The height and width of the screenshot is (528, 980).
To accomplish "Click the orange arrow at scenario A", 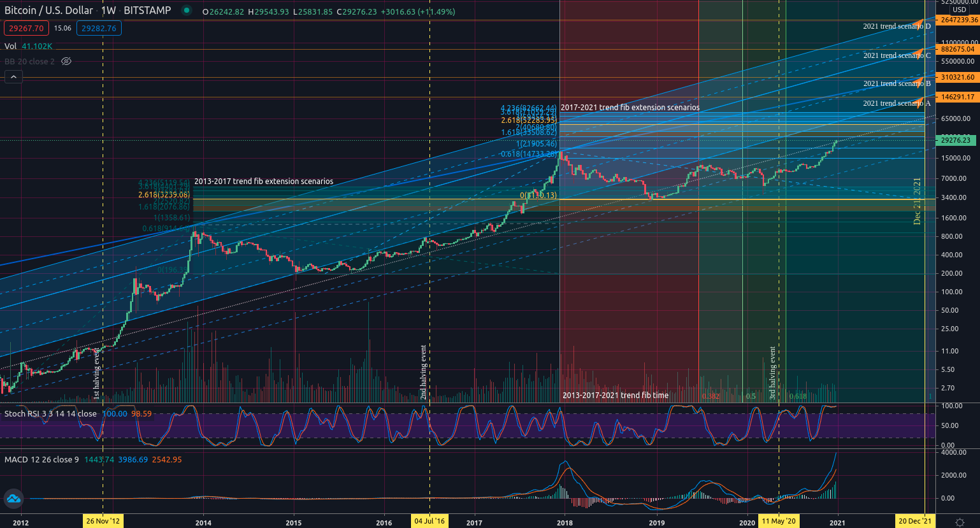I will (x=918, y=101).
